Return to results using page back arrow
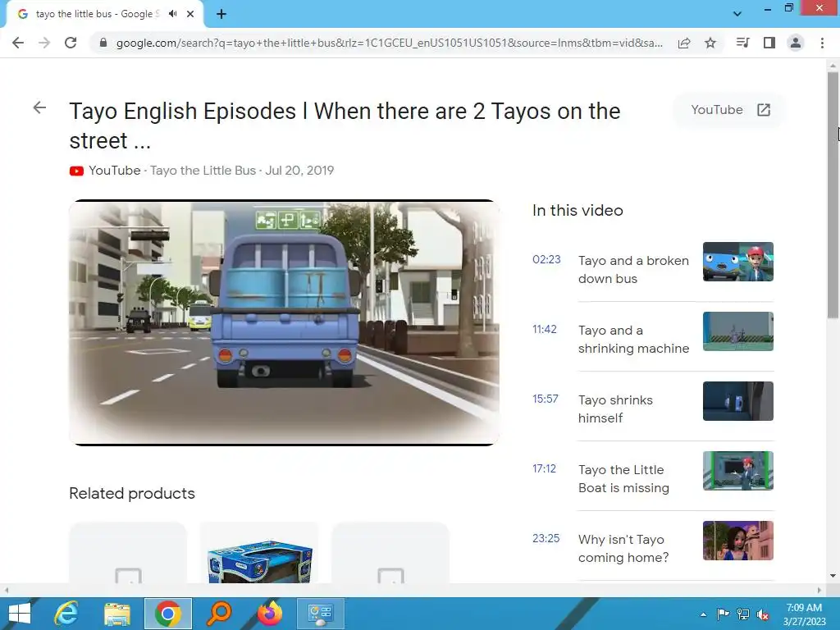The width and height of the screenshot is (840, 630). click(39, 107)
